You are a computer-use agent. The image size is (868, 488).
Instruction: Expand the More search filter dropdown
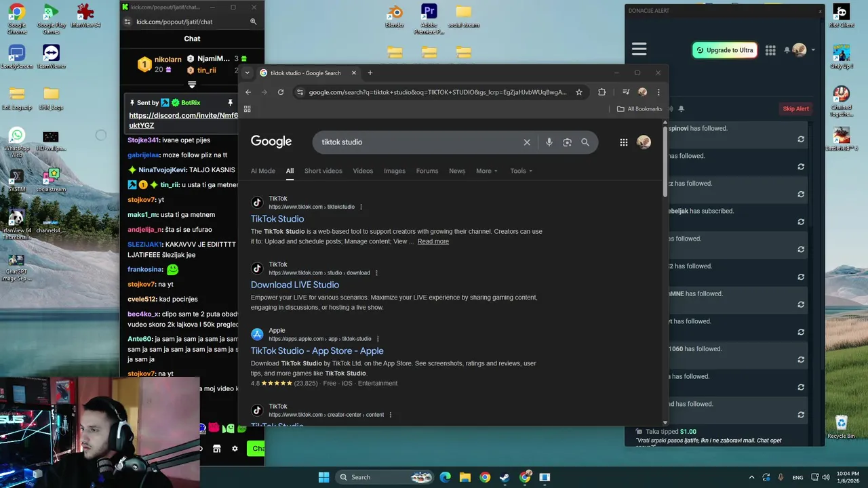[x=487, y=171]
